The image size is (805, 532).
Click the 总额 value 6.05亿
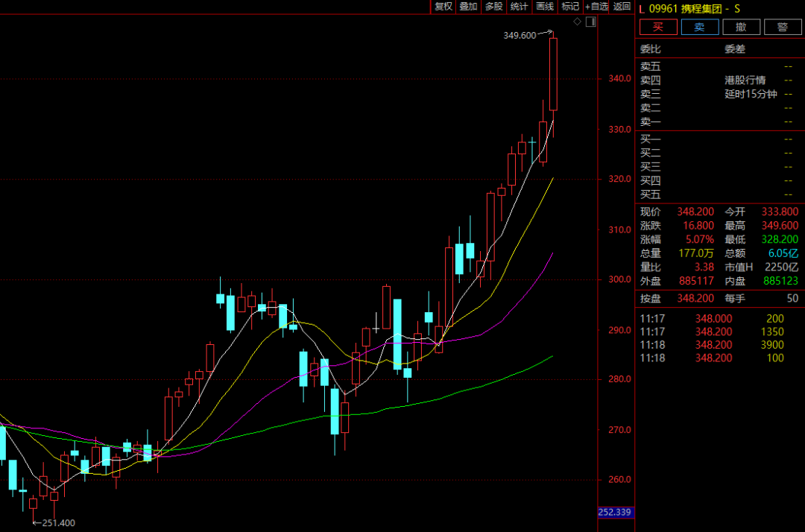(783, 253)
